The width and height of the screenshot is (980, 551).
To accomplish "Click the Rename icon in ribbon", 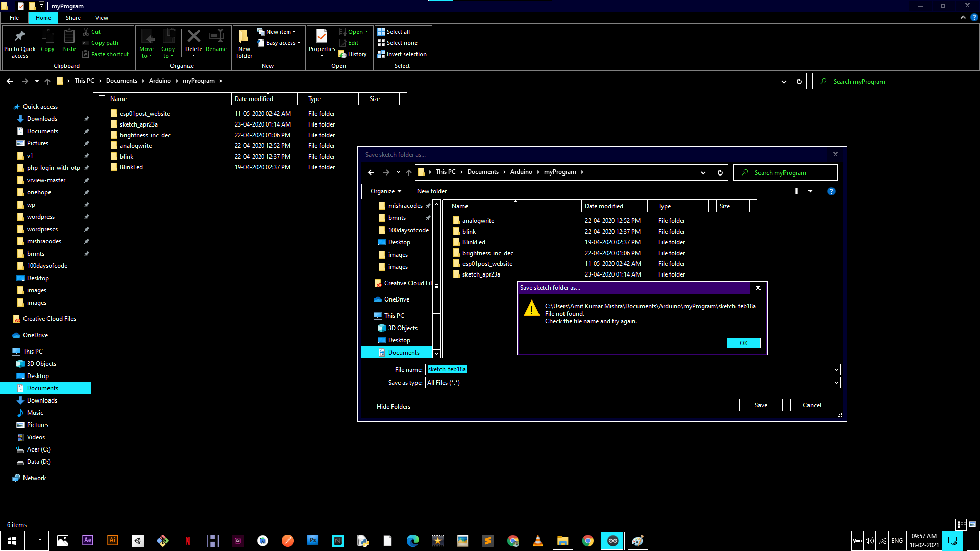I will [x=216, y=41].
